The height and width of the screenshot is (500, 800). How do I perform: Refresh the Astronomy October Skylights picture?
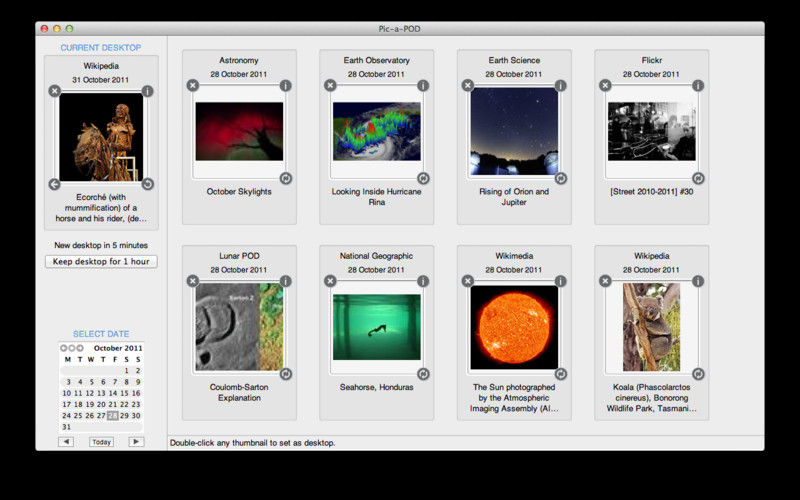pyautogui.click(x=285, y=178)
